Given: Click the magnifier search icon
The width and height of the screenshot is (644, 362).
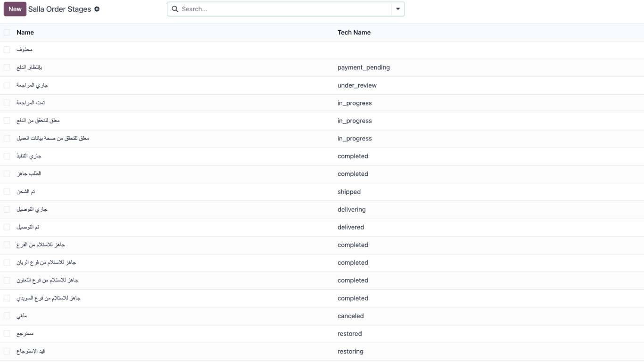Looking at the screenshot, I should pyautogui.click(x=175, y=9).
